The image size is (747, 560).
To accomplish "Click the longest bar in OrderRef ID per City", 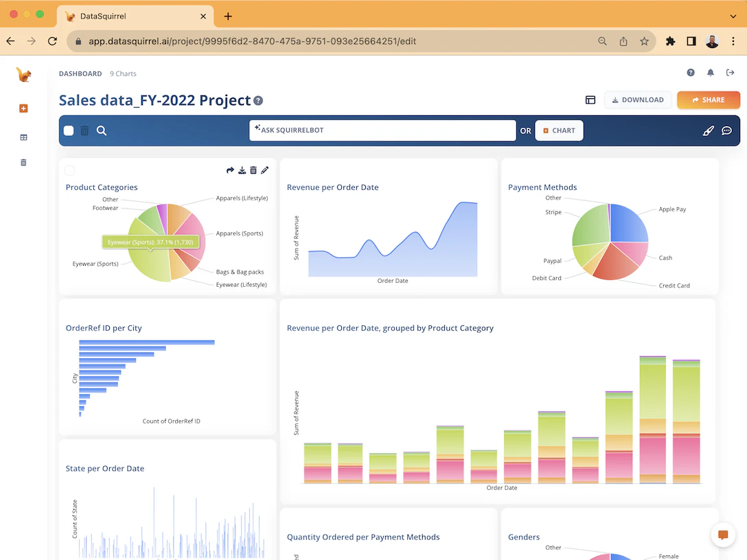I will pos(147,342).
